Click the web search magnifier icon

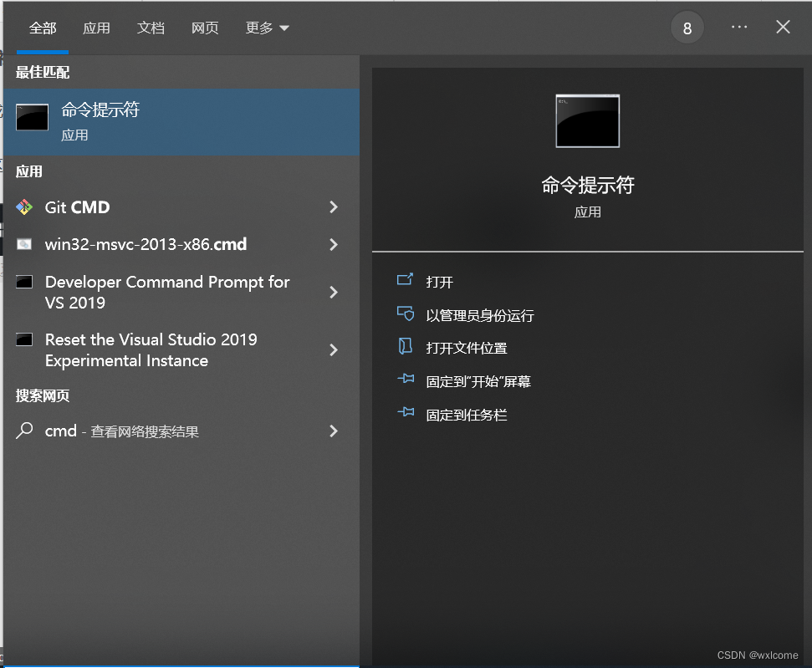(24, 431)
